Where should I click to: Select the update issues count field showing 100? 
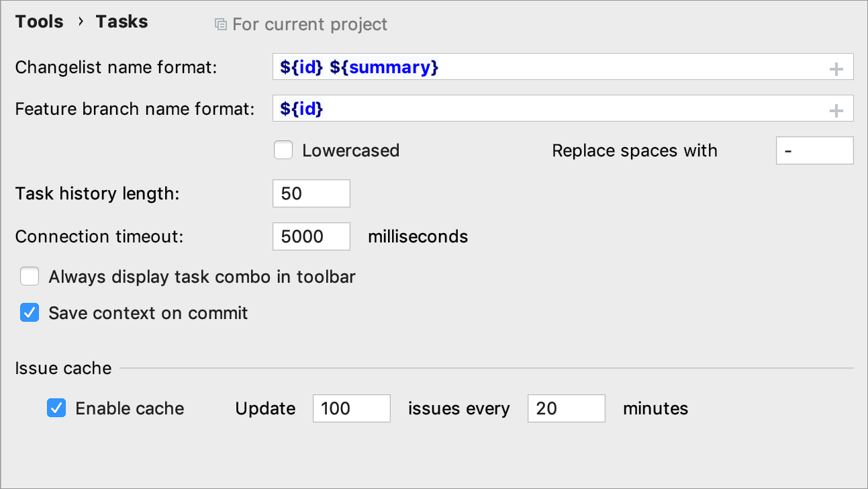[351, 408]
